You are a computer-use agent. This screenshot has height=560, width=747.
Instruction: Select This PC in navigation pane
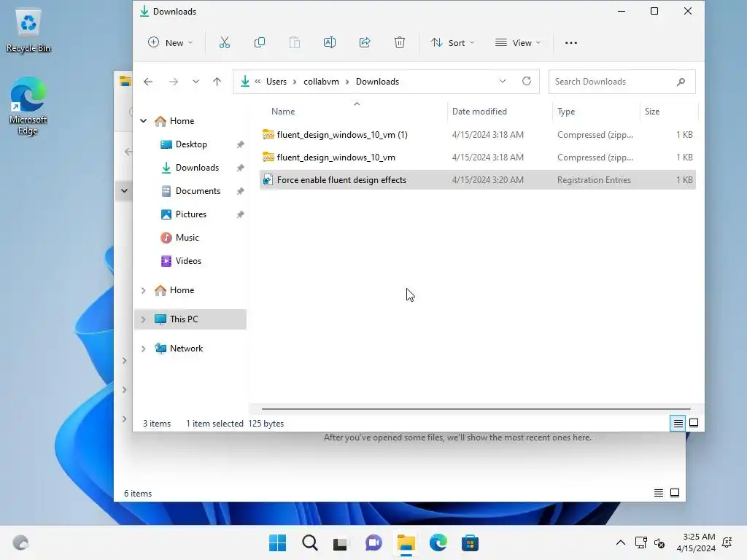pyautogui.click(x=191, y=319)
